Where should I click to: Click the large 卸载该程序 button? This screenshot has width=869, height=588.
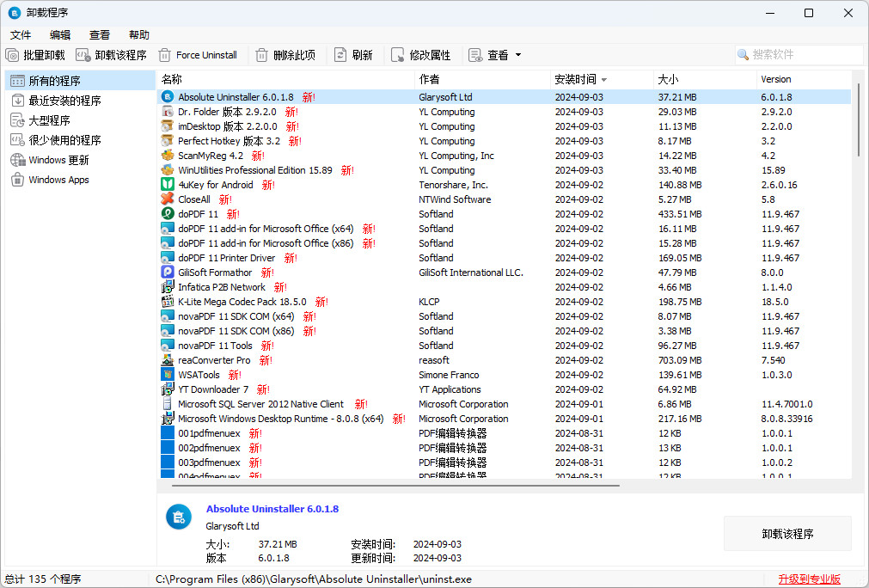[x=787, y=534]
